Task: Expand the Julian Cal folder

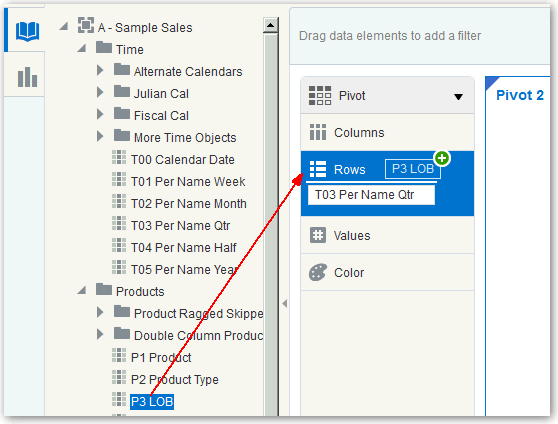Action: [100, 92]
